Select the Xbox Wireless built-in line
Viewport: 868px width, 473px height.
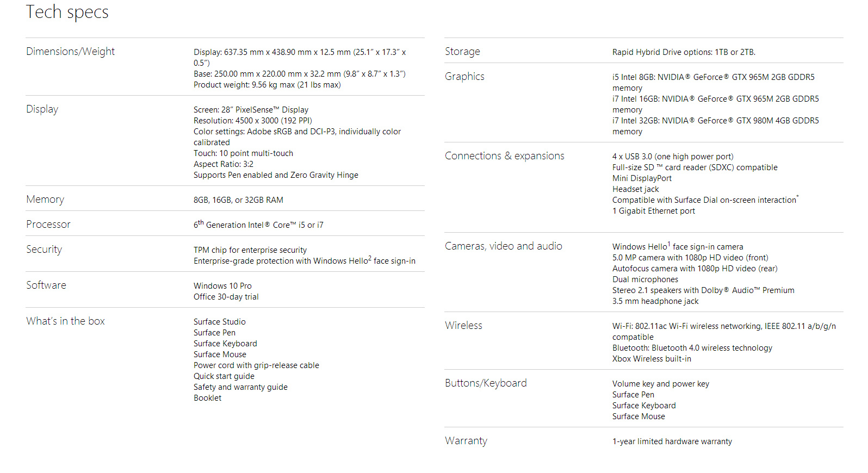coord(652,359)
